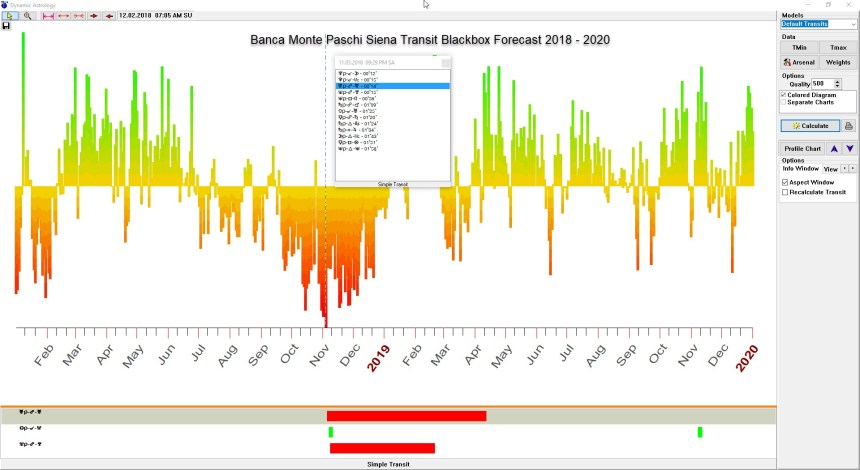This screenshot has width=860, height=470.
Task: Click the date and time field in toolbar
Action: (156, 16)
